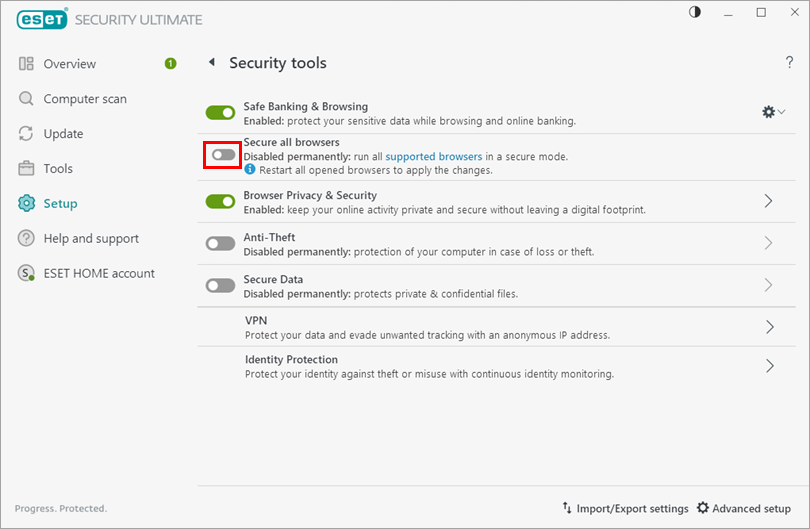Expand the Identity Protection chevron

pyautogui.click(x=769, y=366)
